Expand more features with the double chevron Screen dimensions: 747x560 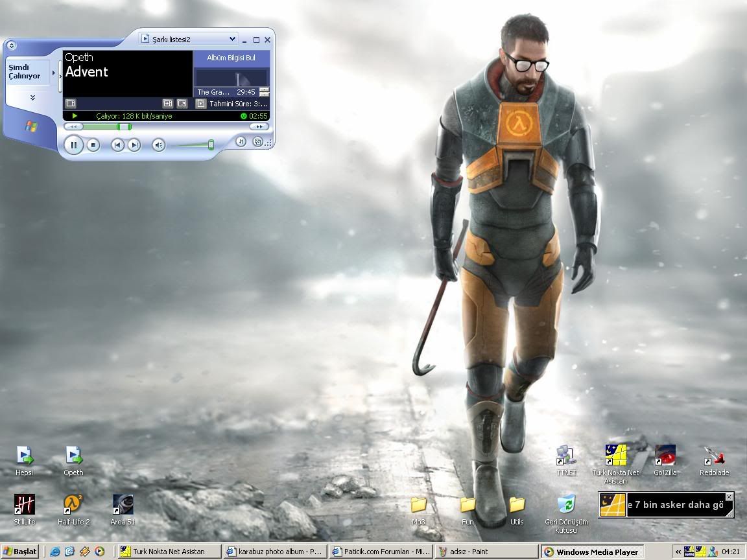32,98
